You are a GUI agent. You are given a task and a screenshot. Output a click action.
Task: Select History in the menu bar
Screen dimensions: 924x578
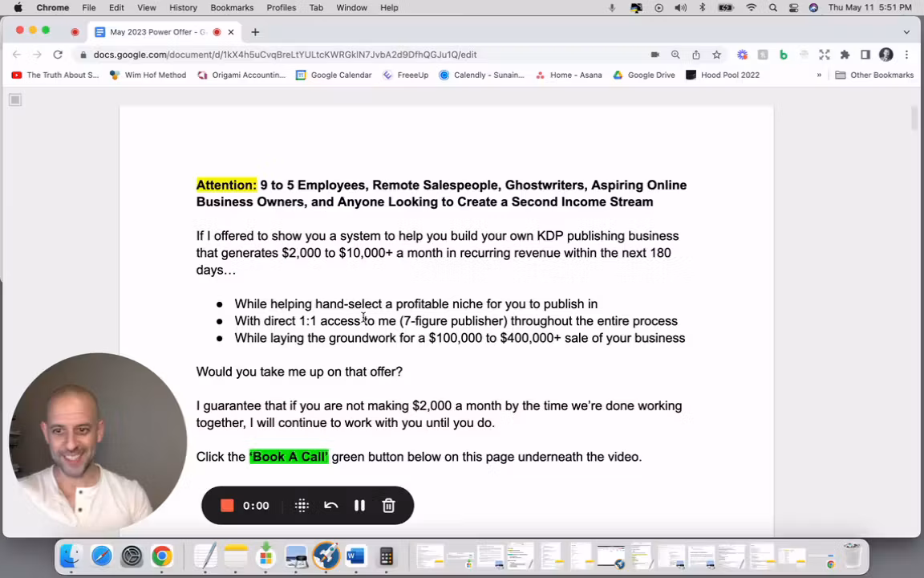(x=183, y=7)
